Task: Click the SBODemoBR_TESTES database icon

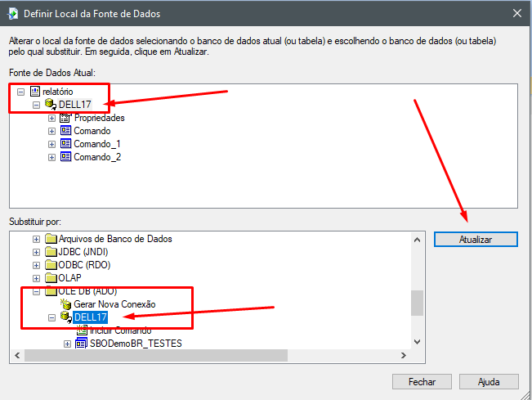Action: tap(80, 344)
